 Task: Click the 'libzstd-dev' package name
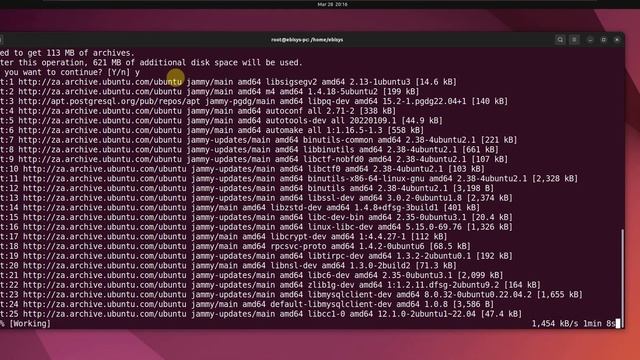(x=296, y=207)
